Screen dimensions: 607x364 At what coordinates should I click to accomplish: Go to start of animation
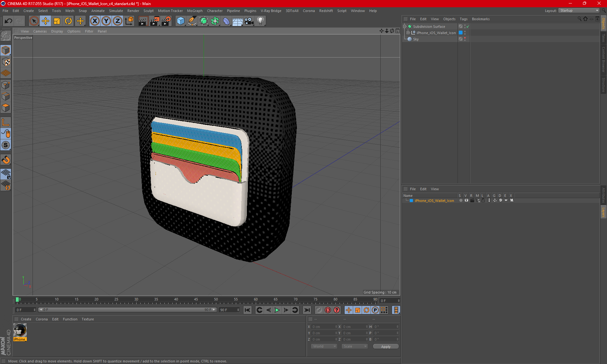(x=248, y=310)
